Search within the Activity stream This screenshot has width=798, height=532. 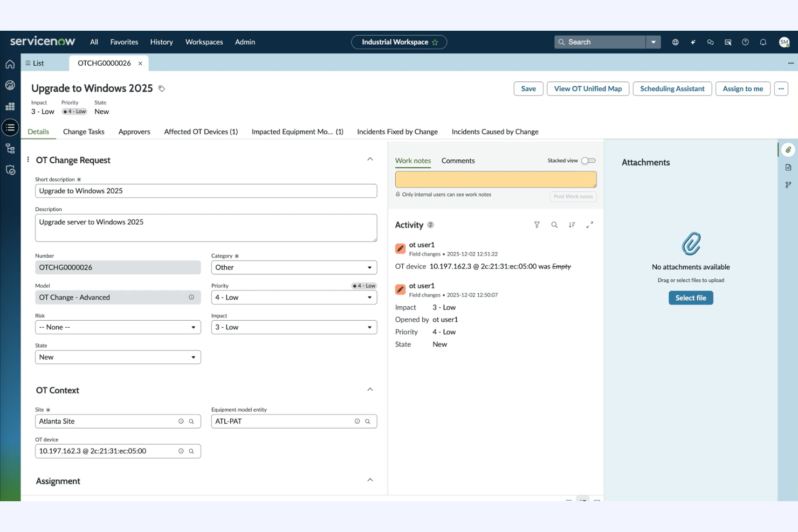pos(554,225)
